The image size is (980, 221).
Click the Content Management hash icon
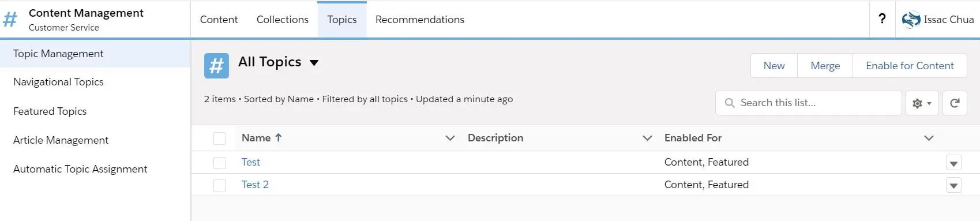(10, 20)
